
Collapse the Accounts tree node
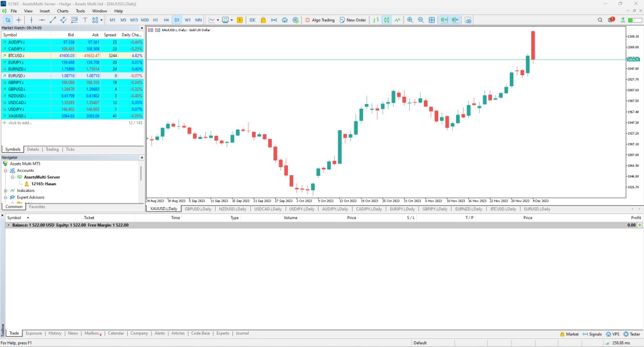pos(5,171)
